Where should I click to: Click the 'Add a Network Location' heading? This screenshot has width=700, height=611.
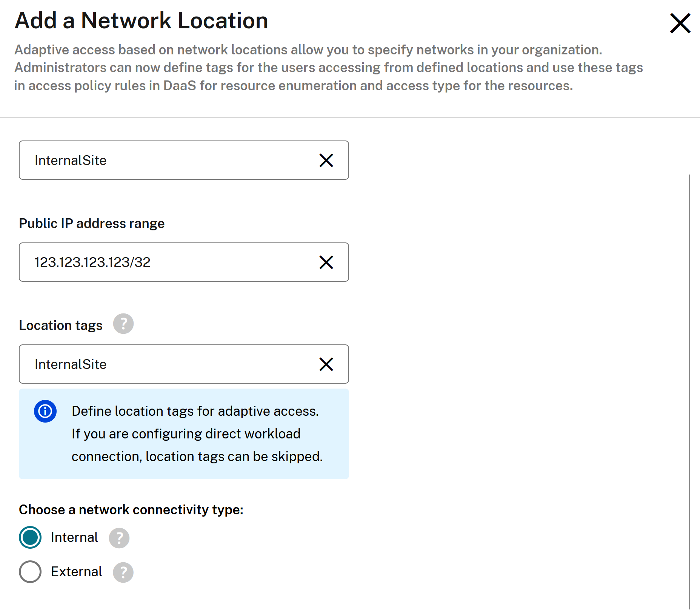click(x=142, y=20)
